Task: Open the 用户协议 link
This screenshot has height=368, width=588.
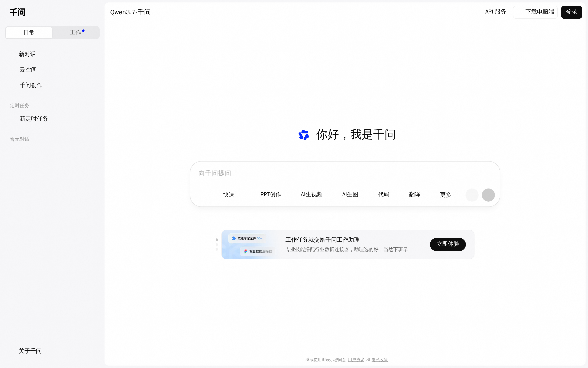Action: (x=356, y=360)
